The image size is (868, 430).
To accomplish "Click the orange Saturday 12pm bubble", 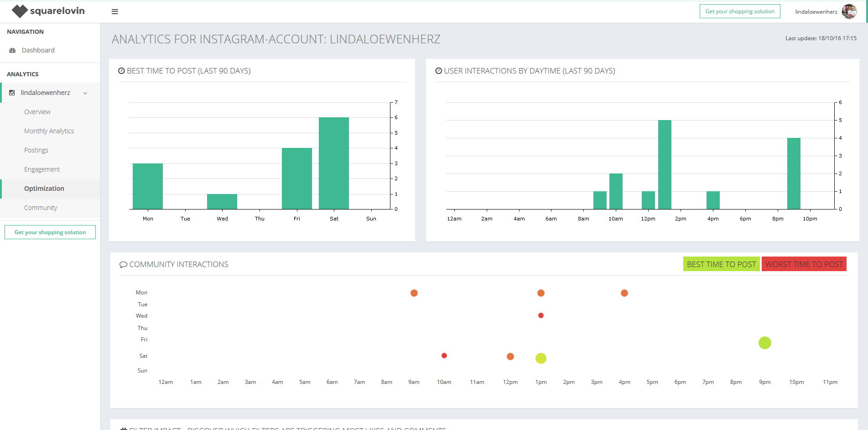I will (510, 357).
